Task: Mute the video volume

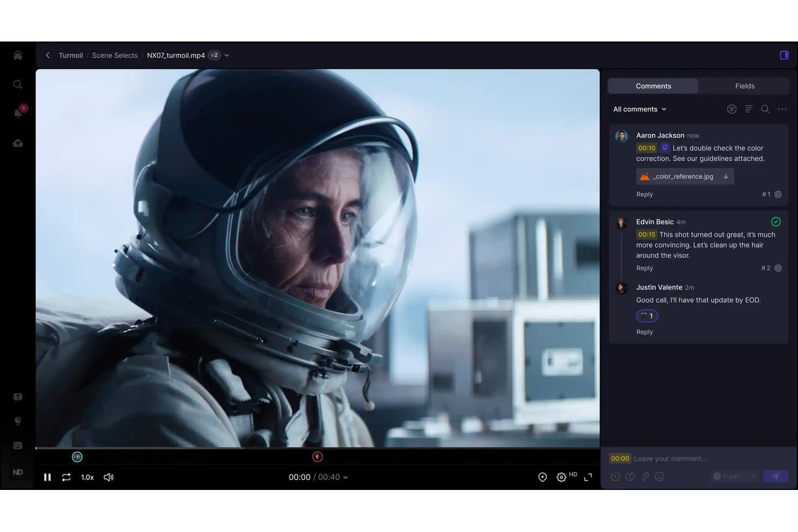Action: pos(108,477)
